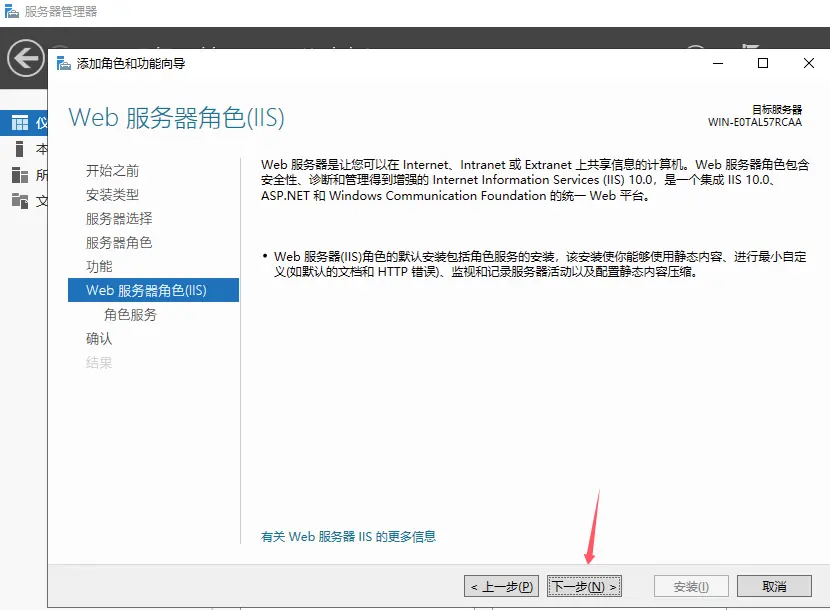The image size is (830, 610).
Task: Go to 功能 wizard step
Action: tap(99, 266)
